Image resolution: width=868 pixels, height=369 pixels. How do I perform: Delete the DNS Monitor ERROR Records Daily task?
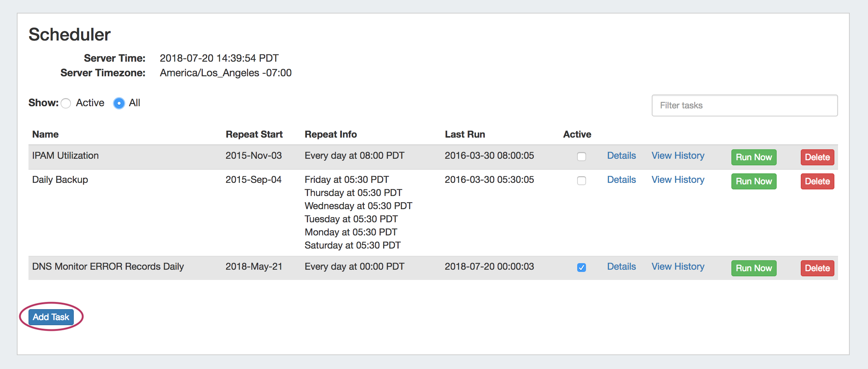817,268
